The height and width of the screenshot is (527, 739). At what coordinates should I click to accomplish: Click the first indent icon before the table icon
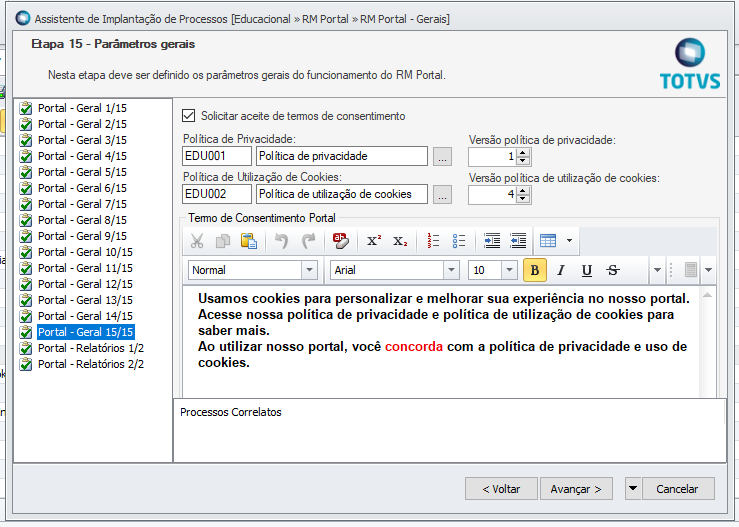coord(492,241)
